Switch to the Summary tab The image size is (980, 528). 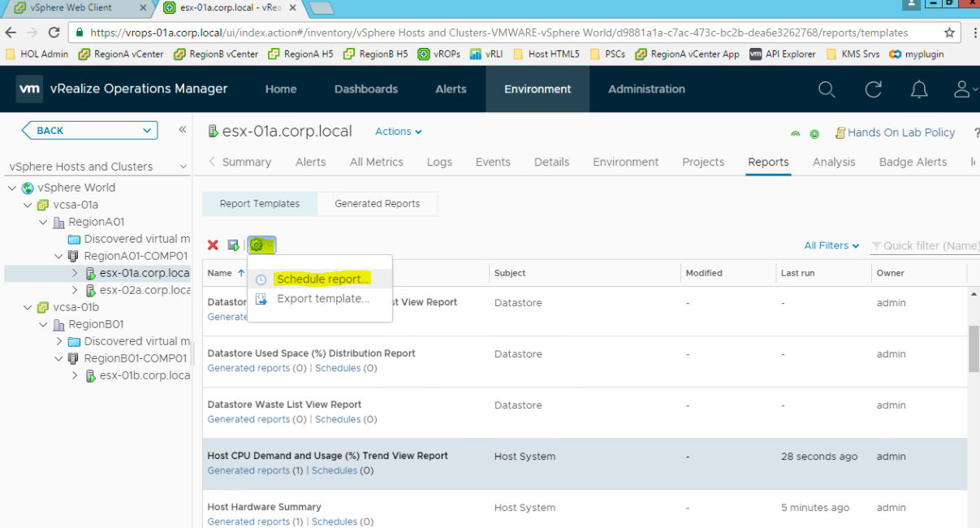click(246, 162)
